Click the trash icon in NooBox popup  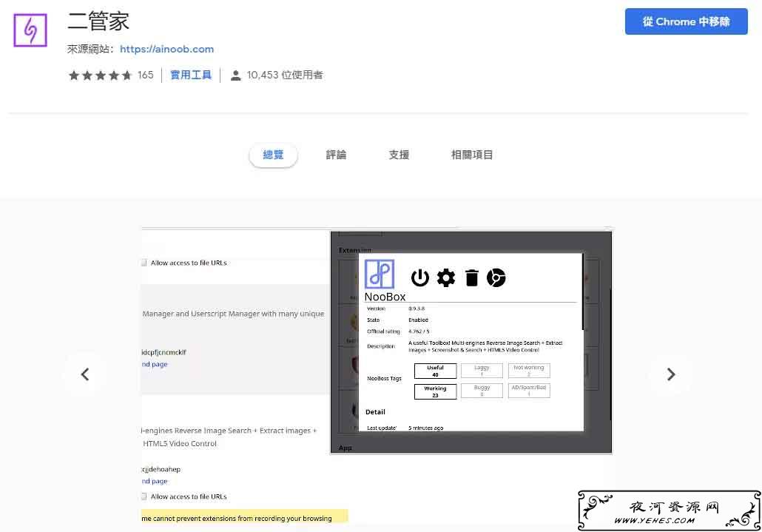click(x=471, y=278)
